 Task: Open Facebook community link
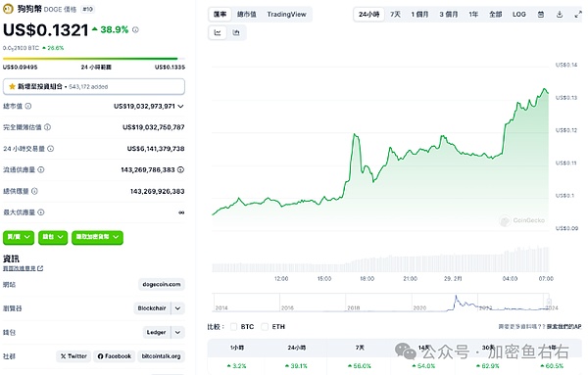point(115,356)
